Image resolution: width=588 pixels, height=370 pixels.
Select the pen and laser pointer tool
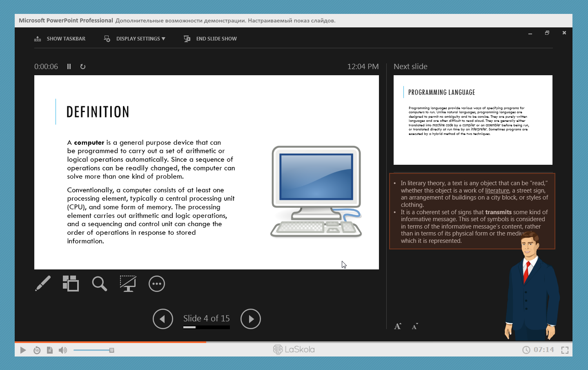[43, 283]
